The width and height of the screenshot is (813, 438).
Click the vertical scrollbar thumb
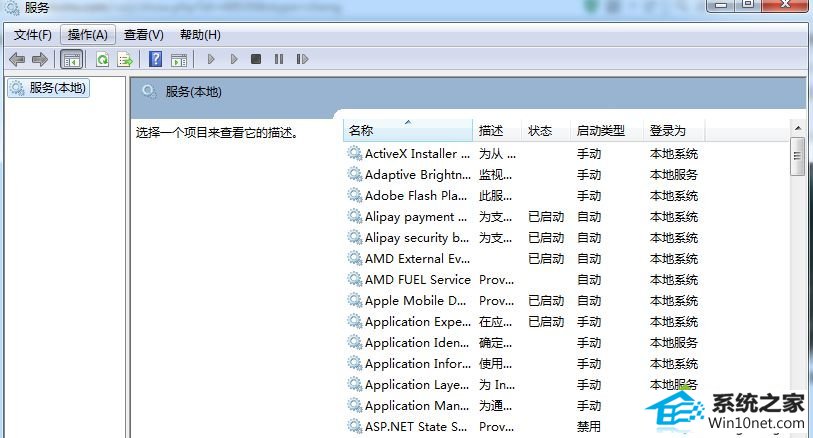coord(797,156)
